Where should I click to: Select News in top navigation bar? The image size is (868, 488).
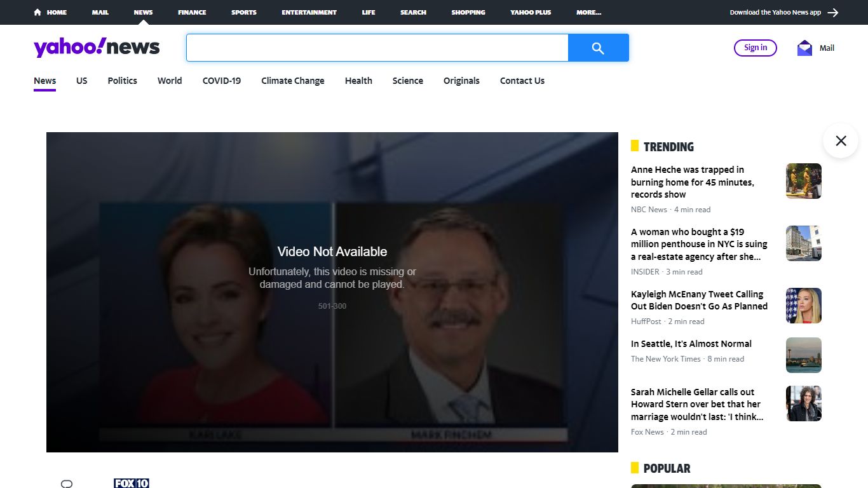click(143, 12)
